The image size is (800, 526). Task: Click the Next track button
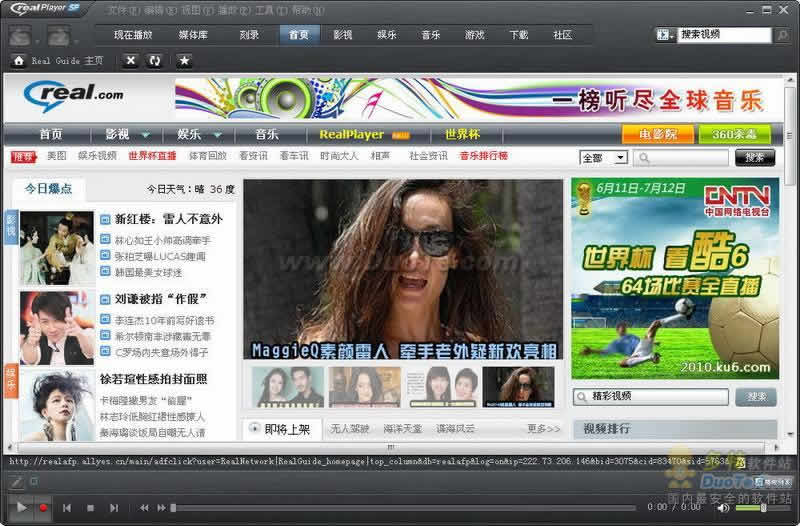pos(114,508)
